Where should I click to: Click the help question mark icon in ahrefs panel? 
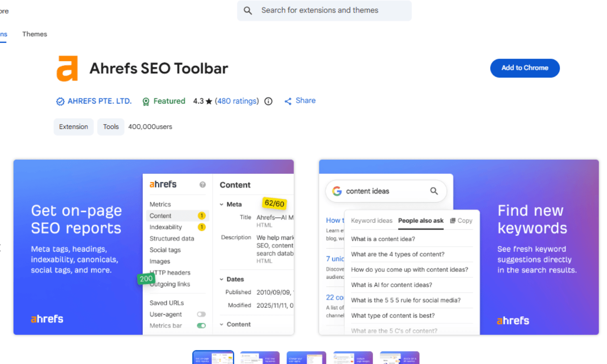(x=202, y=184)
